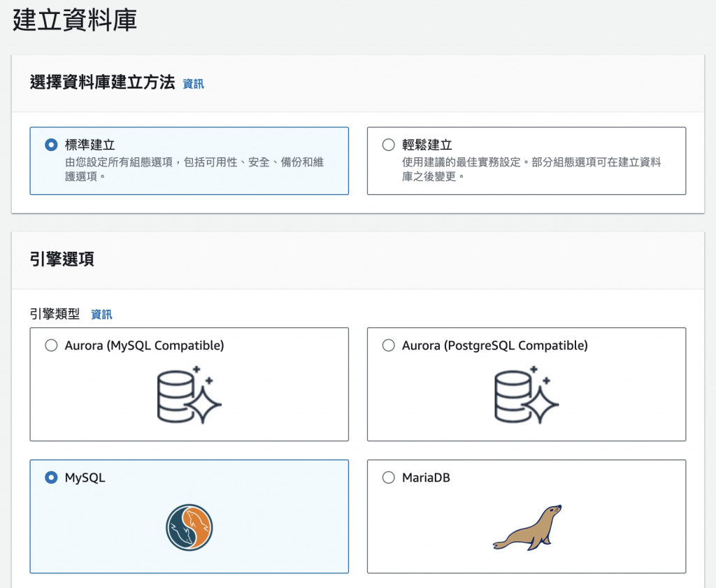Click the Aurora (PostgreSQL Compatible) label text

click(495, 345)
